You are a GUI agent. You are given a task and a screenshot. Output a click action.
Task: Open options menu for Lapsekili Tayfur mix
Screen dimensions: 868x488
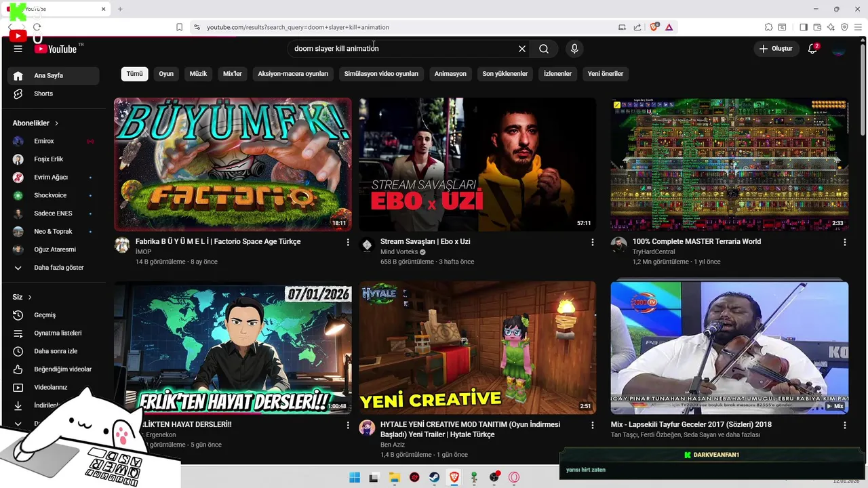click(845, 425)
